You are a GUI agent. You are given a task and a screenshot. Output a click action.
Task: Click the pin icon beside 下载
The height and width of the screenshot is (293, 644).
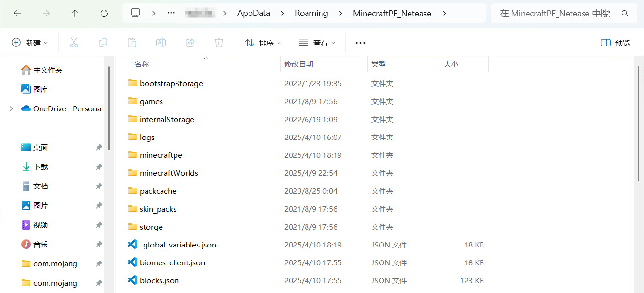pyautogui.click(x=99, y=167)
